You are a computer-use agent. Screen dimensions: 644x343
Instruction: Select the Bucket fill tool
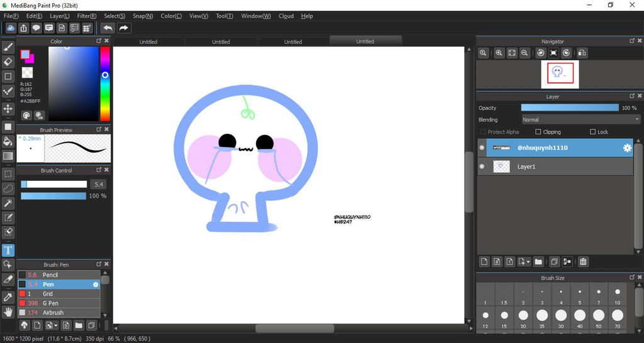pyautogui.click(x=8, y=141)
